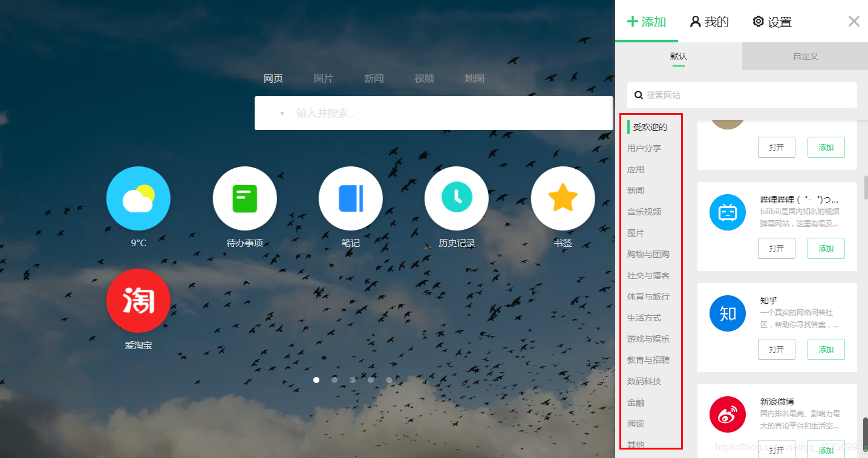Click the bilibili site logo icon
Screen dimensions: 868x458
(728, 212)
